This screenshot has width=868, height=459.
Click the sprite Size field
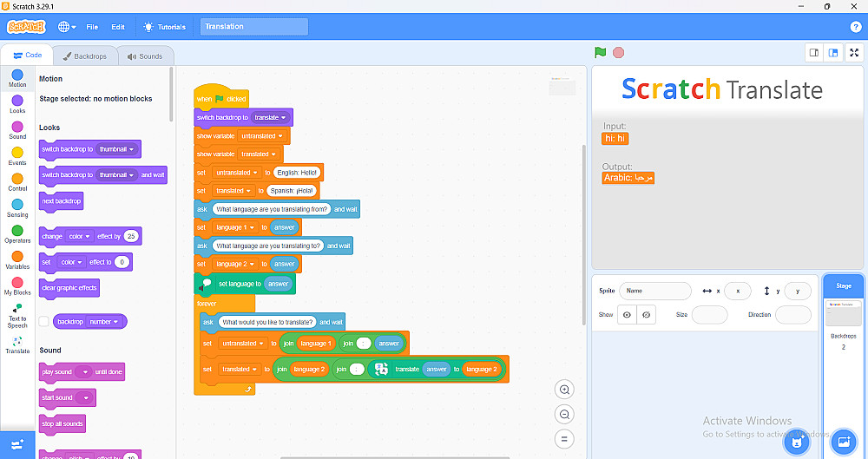click(709, 314)
